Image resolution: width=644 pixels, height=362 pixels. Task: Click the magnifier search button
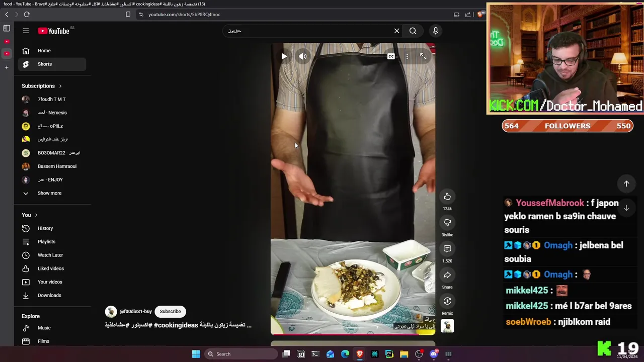[x=413, y=31]
